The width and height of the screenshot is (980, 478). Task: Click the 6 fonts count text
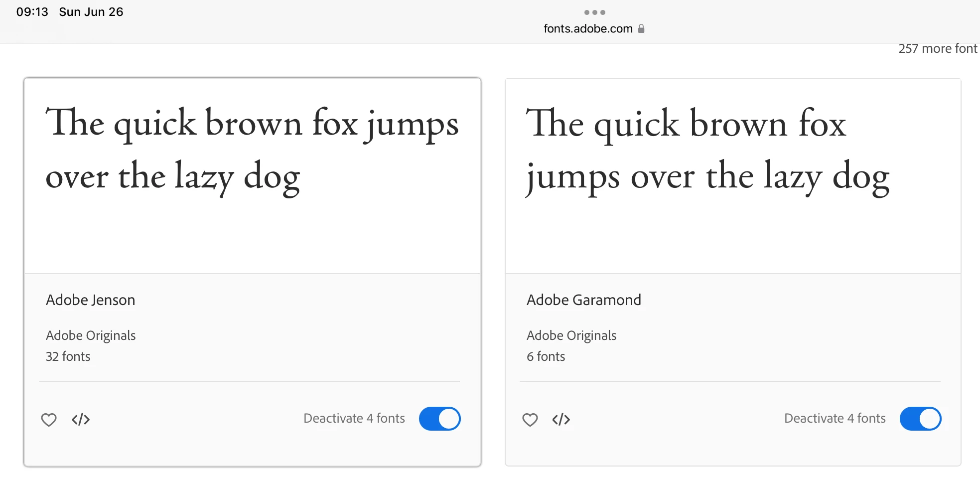[546, 356]
